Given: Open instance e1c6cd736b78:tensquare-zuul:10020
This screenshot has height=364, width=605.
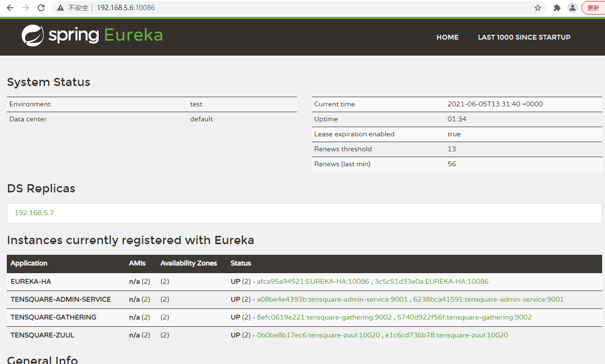Looking at the screenshot, I should coord(446,335).
